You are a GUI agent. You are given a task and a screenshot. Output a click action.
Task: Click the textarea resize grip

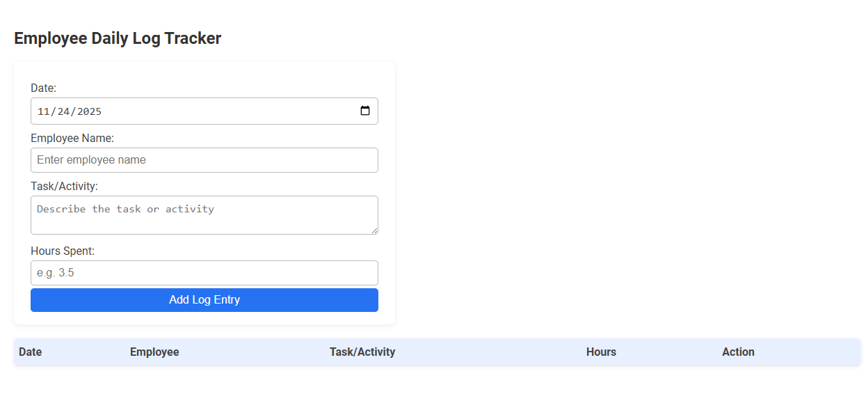click(374, 230)
